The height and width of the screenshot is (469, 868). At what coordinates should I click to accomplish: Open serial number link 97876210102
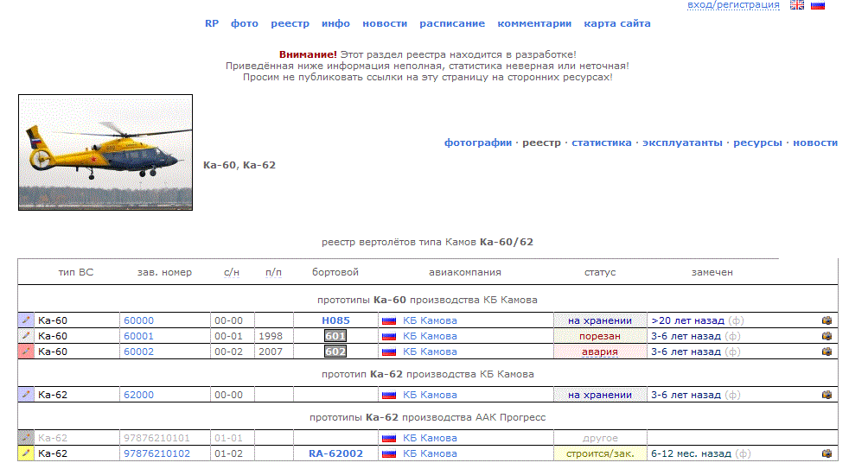coord(156,453)
